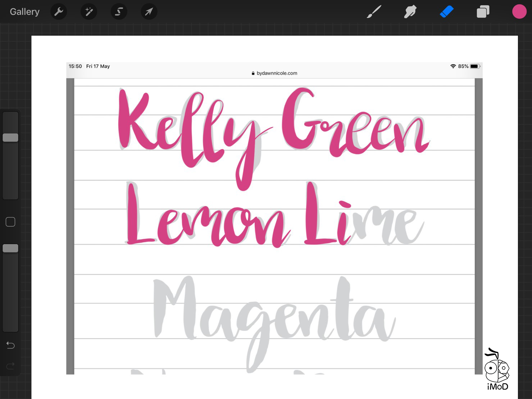
Task: Redo the undone stroke
Action: tap(10, 366)
